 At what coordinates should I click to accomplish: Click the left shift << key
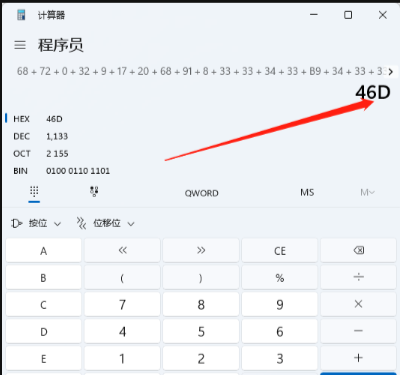pos(122,250)
